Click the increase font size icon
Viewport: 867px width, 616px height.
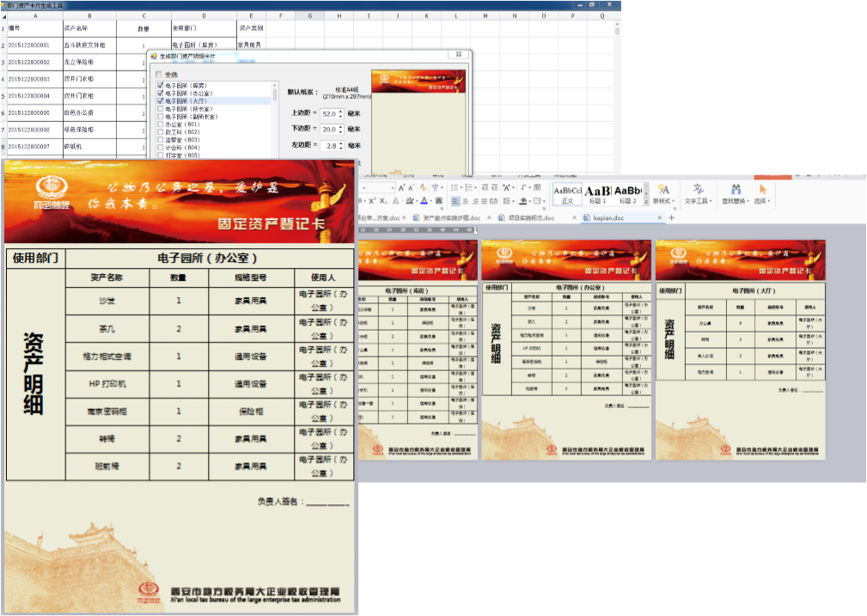[x=400, y=187]
